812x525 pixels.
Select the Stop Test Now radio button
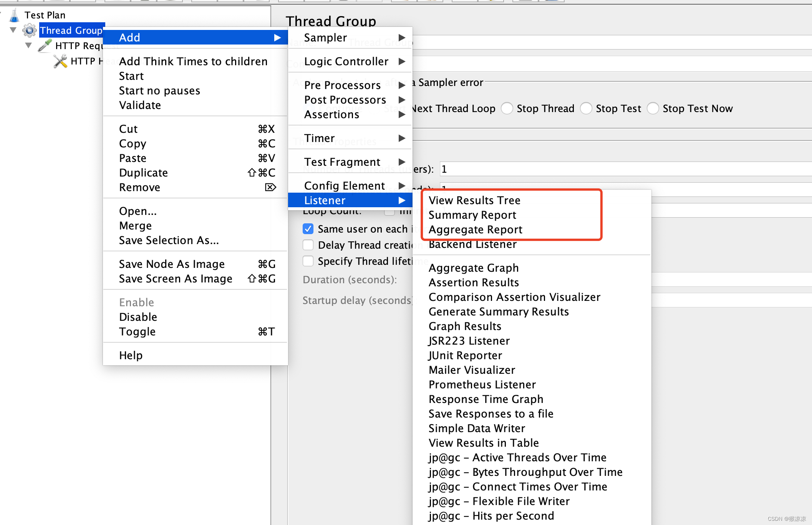[653, 109]
